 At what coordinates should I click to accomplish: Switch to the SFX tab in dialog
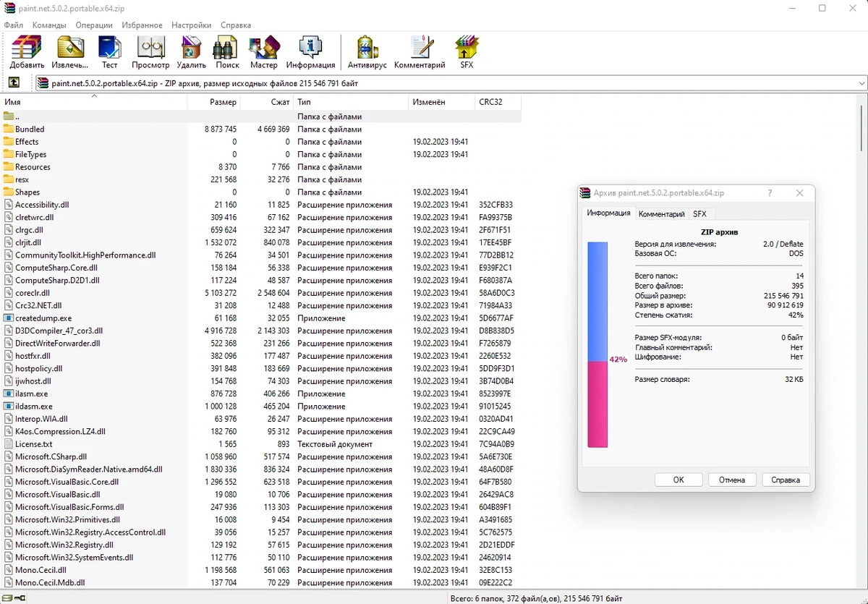click(x=699, y=214)
